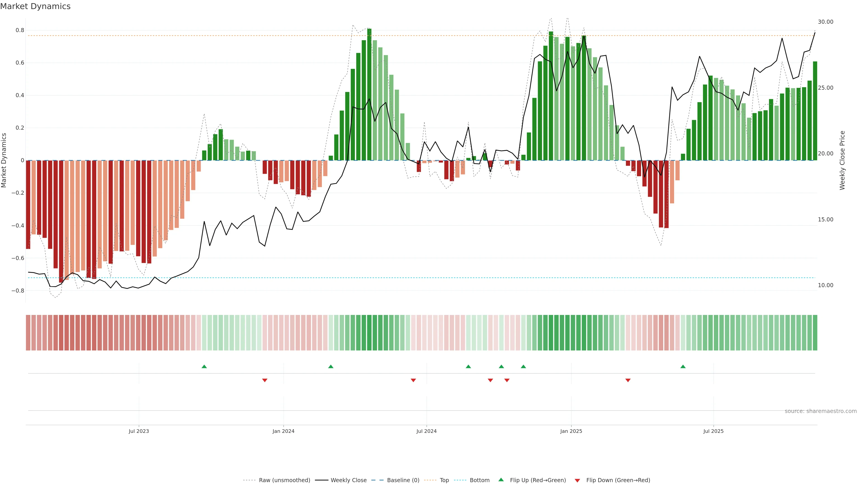
Task: Click the Jul 2025 x-axis label
Action: [x=713, y=431]
